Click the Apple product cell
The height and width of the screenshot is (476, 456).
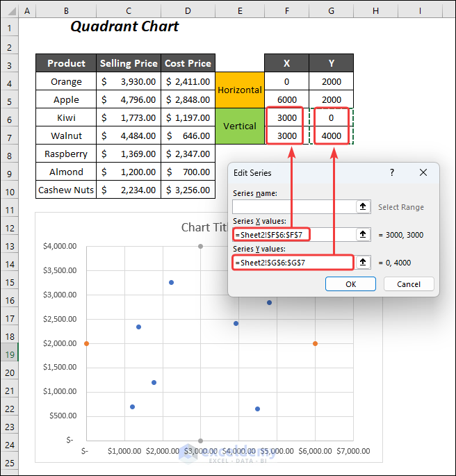[66, 99]
